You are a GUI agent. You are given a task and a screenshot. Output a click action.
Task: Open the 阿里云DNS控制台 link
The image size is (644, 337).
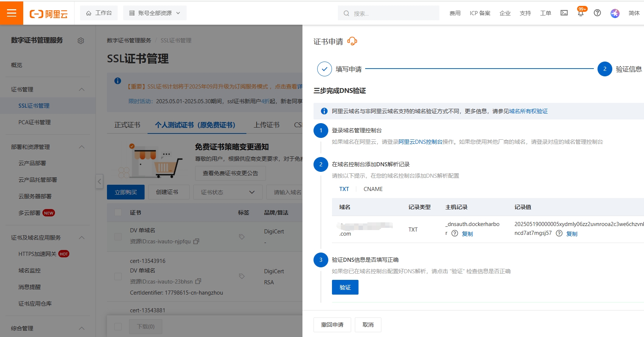420,142
